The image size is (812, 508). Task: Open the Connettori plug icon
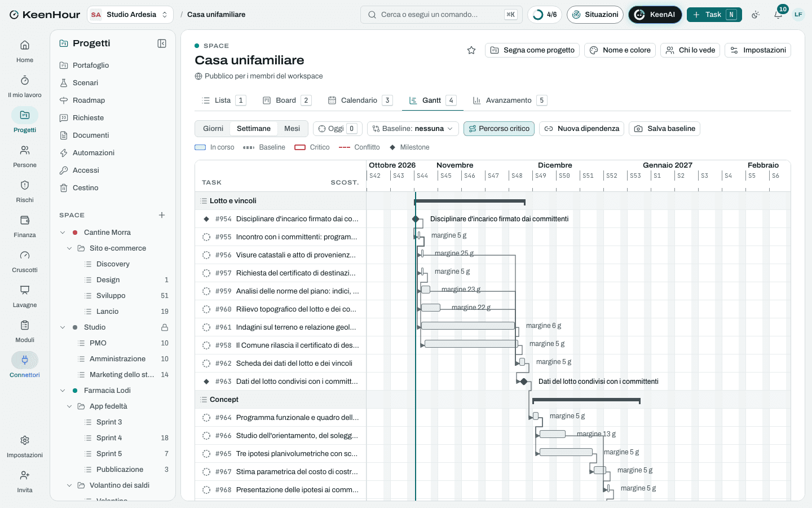25,360
